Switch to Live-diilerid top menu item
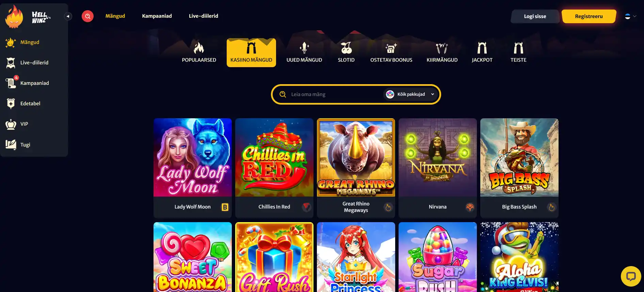Screen dimensions: 644x292 tap(204, 16)
